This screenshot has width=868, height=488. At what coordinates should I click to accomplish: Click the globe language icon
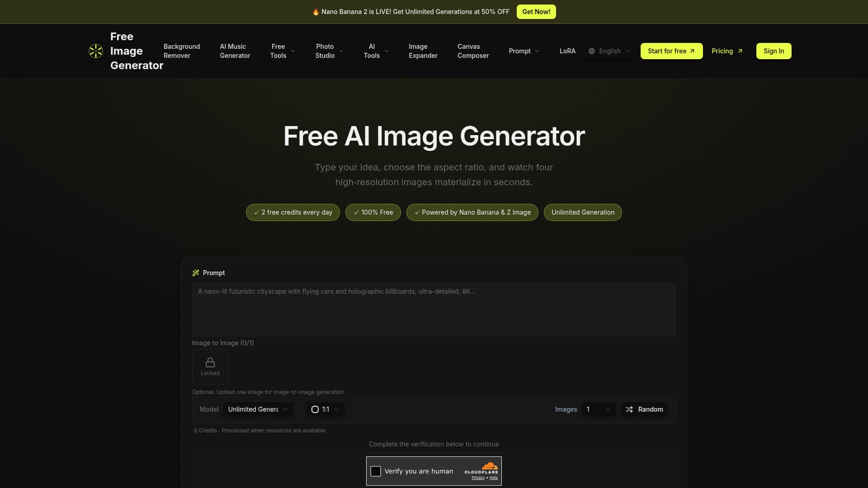point(592,51)
